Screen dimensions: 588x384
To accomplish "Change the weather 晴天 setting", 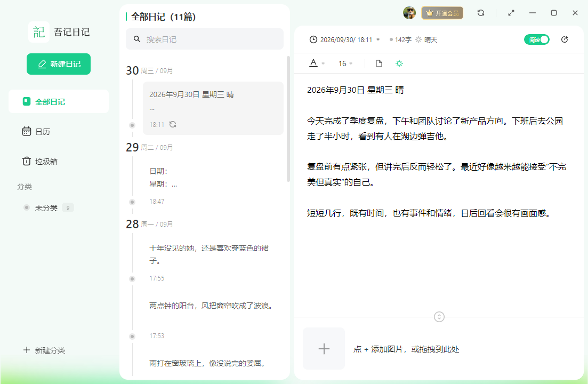I will click(x=426, y=40).
